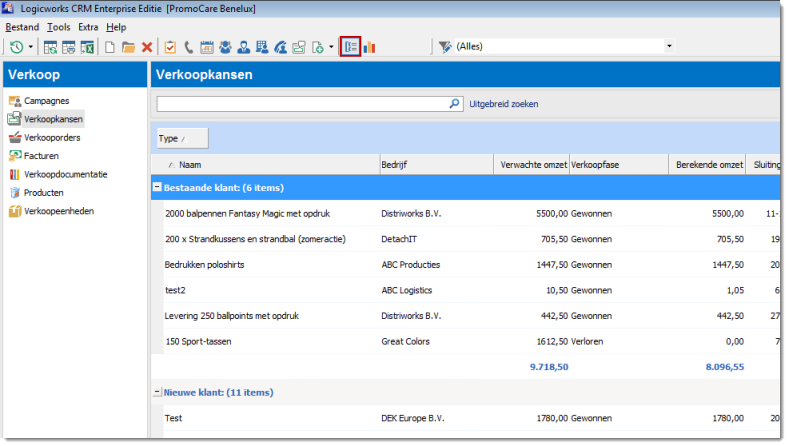This screenshot has height=446, width=788.
Task: Select Levering 250 ballpoints met opdruk
Action: pos(465,316)
